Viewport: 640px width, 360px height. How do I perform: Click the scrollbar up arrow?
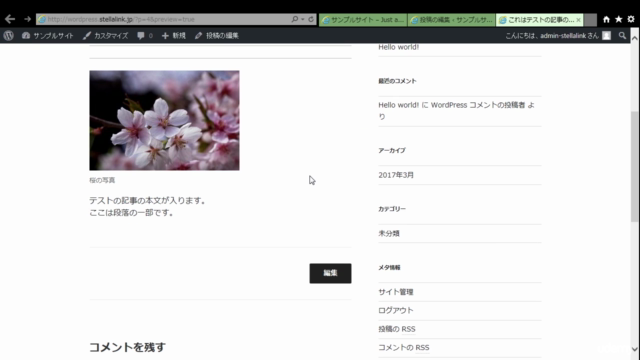[635, 38]
